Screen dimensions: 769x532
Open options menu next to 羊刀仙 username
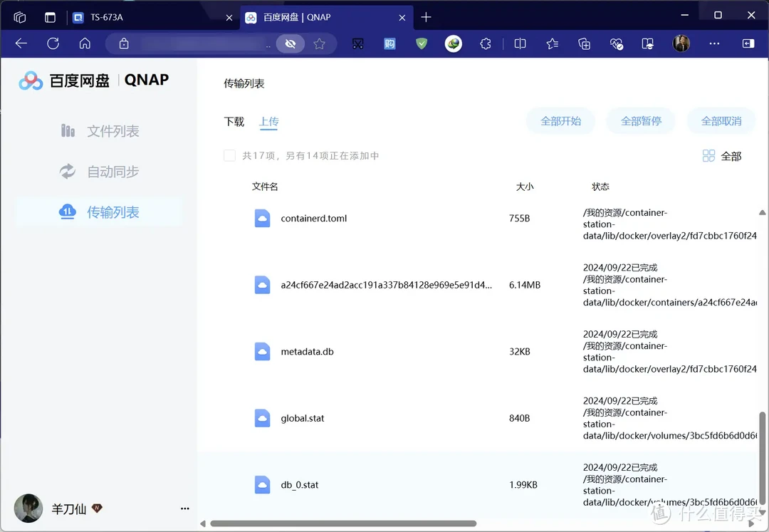[184, 508]
